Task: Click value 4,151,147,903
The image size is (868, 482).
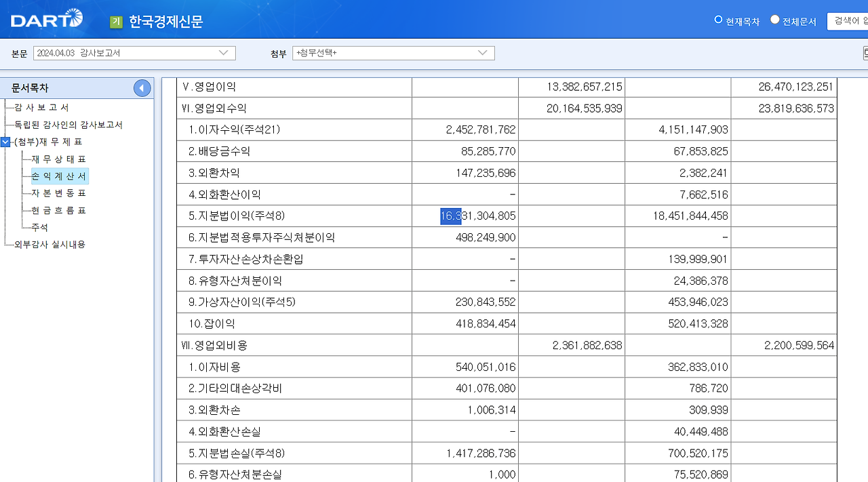Action: 694,129
